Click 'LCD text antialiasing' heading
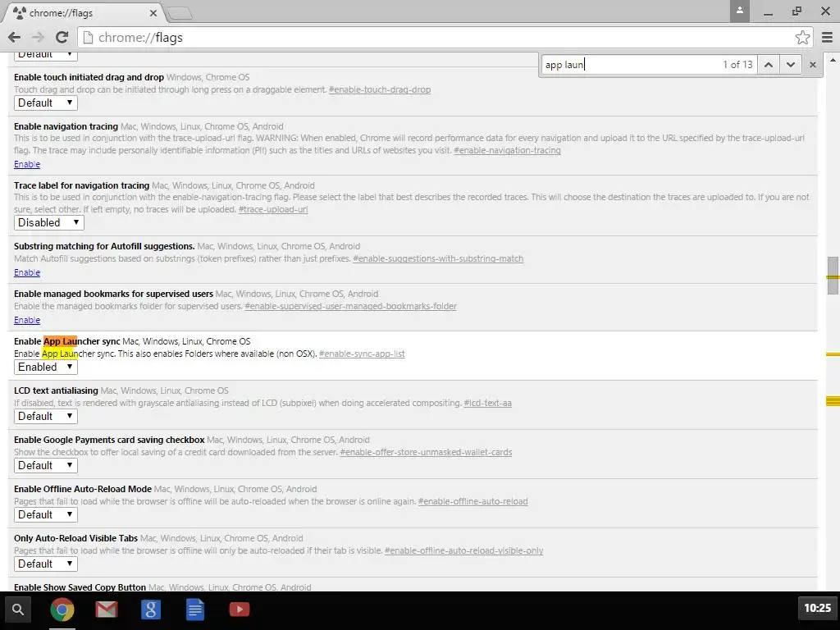The width and height of the screenshot is (840, 630). point(56,390)
